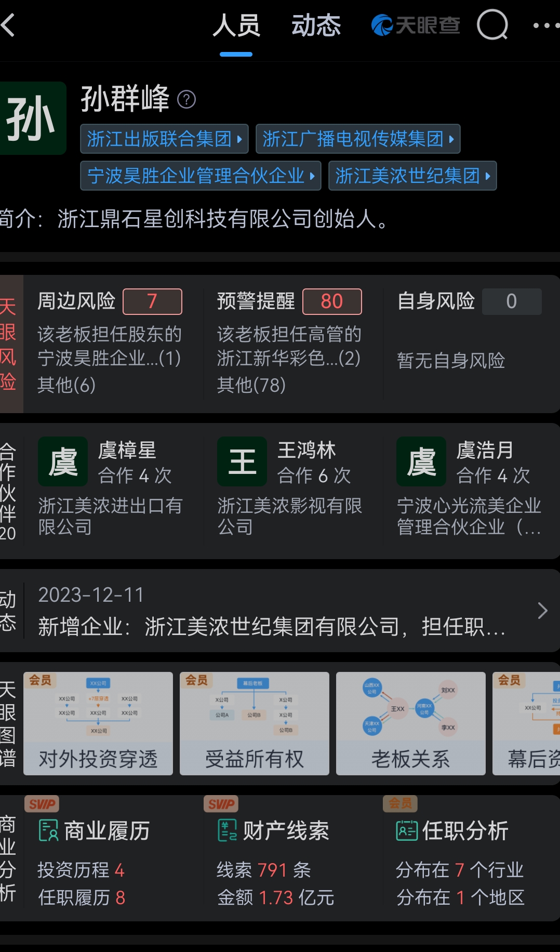Tap 线索 791 条 row
The height and width of the screenshot is (952, 560).
coord(264,870)
